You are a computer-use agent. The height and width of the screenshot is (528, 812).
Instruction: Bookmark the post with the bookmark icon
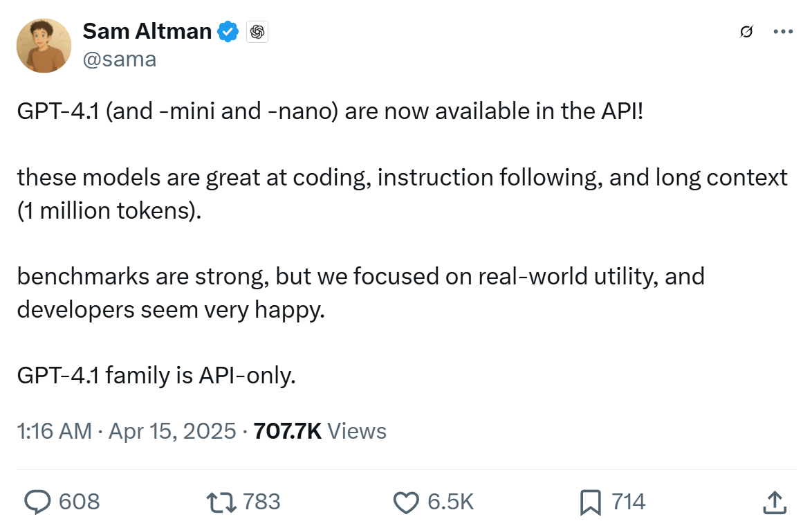click(x=590, y=502)
